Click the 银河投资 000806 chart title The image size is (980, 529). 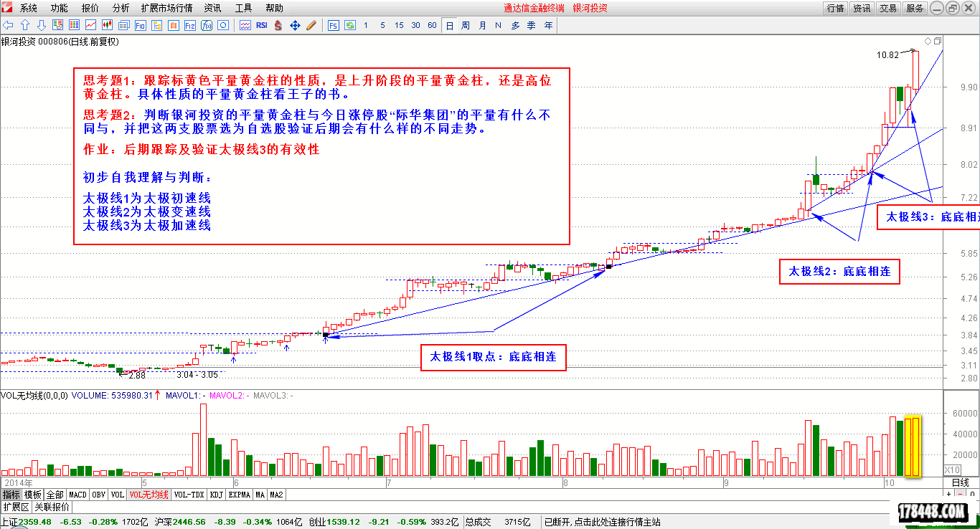pos(60,42)
